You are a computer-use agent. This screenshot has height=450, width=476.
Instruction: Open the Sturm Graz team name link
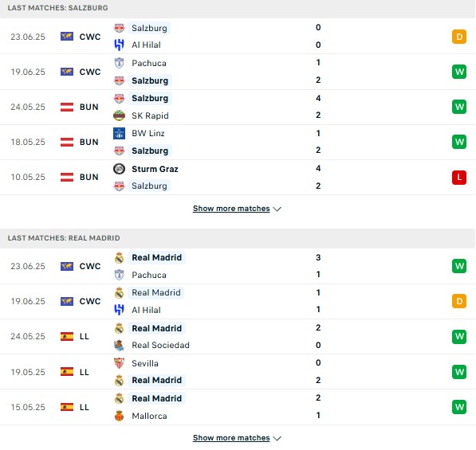[155, 169]
